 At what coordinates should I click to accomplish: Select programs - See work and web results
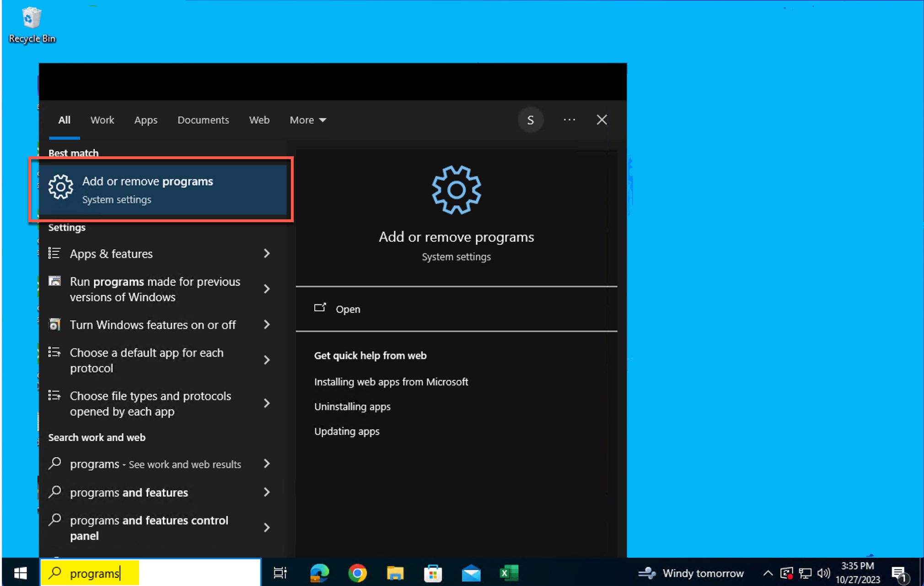(x=156, y=464)
